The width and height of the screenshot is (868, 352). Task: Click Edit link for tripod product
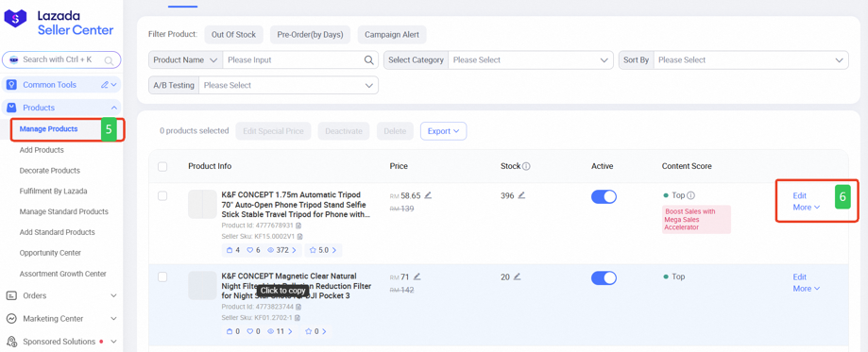(799, 195)
